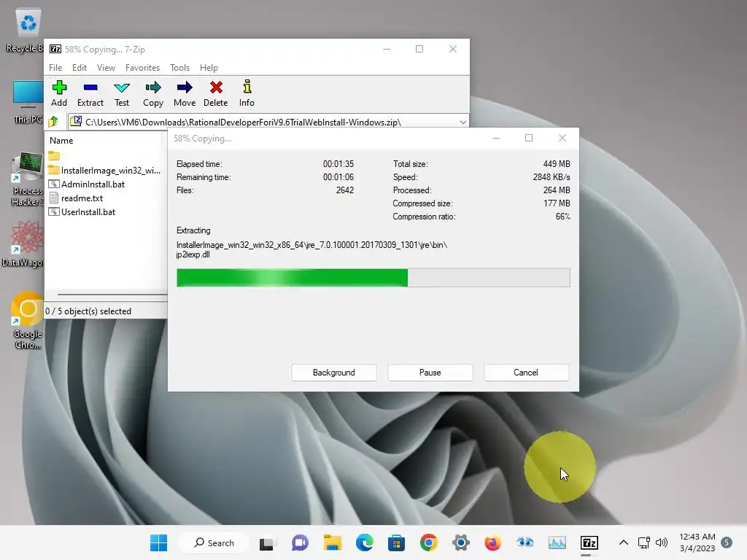Open Task View from the taskbar

[267, 542]
